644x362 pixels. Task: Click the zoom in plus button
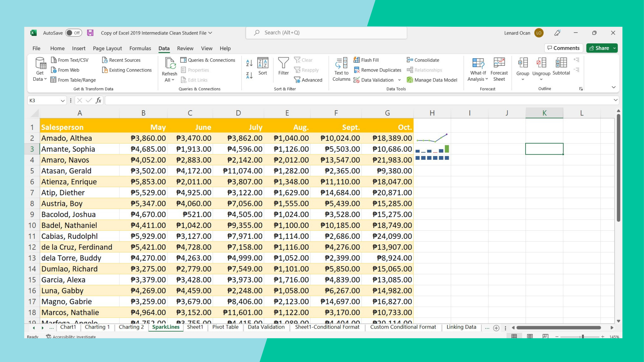(x=603, y=336)
